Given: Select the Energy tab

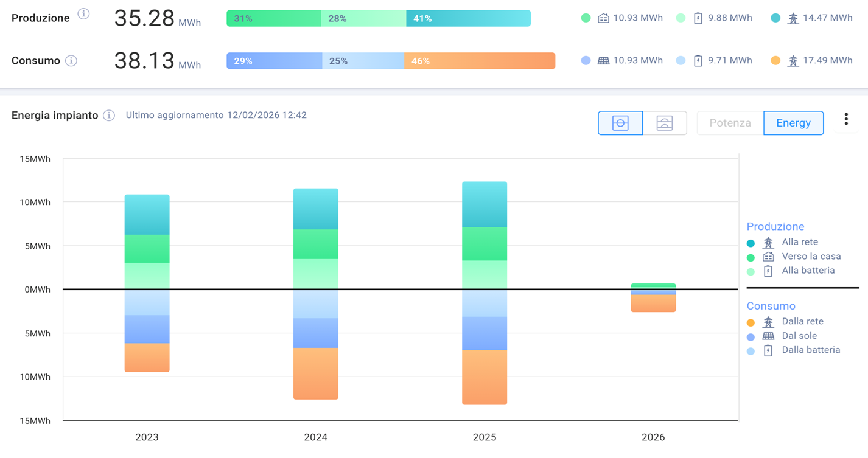Looking at the screenshot, I should pyautogui.click(x=793, y=123).
